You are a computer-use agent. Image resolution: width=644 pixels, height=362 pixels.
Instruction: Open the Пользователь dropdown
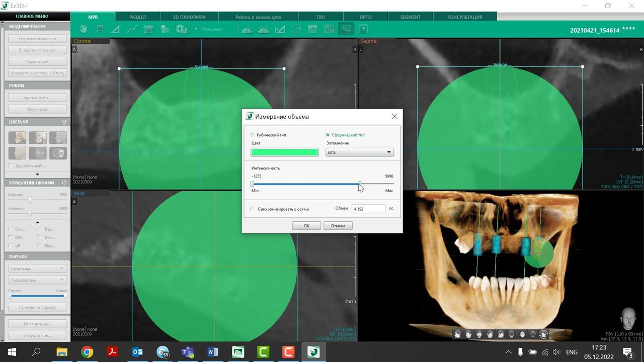coord(37,280)
